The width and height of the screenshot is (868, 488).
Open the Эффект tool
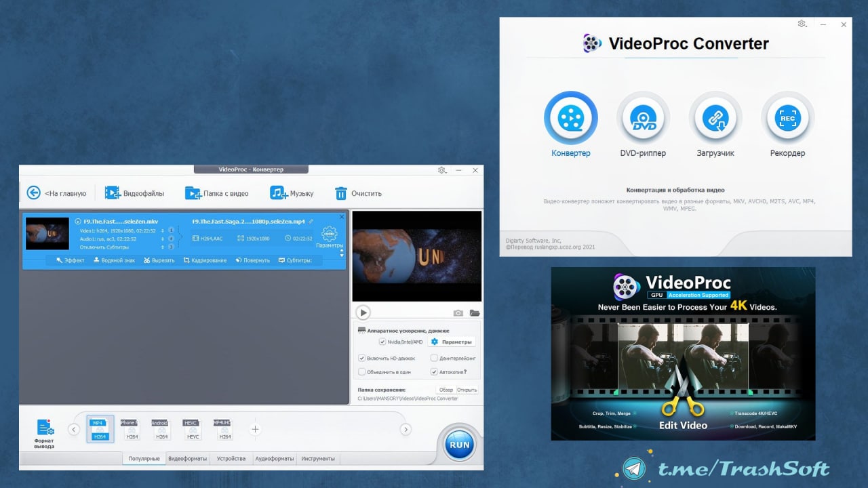tap(71, 260)
